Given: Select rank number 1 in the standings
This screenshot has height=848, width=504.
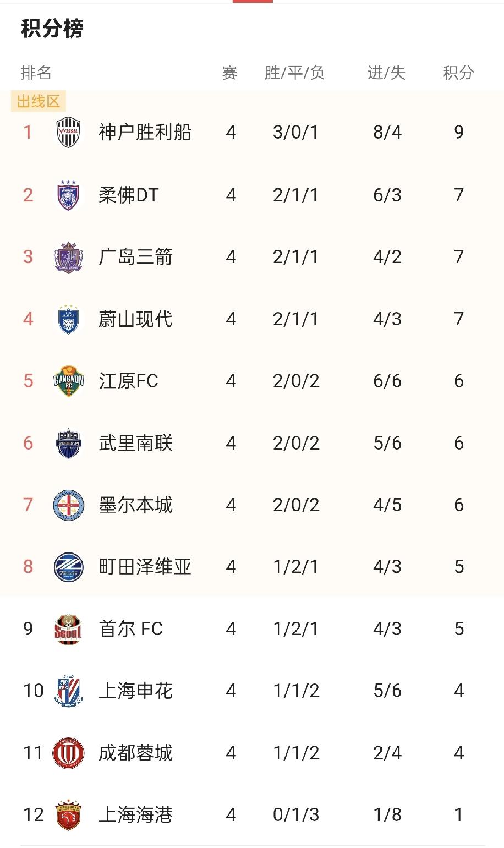Looking at the screenshot, I should click(x=28, y=132).
